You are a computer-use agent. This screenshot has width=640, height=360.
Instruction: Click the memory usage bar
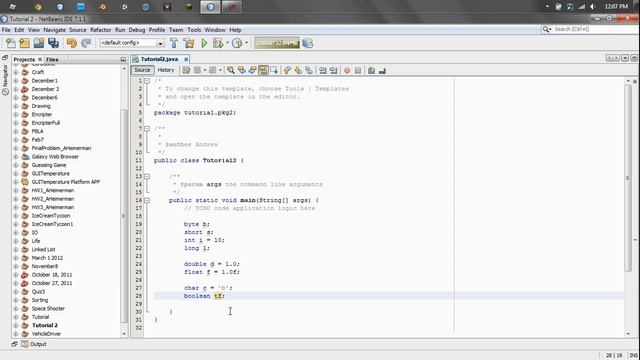coord(277,43)
